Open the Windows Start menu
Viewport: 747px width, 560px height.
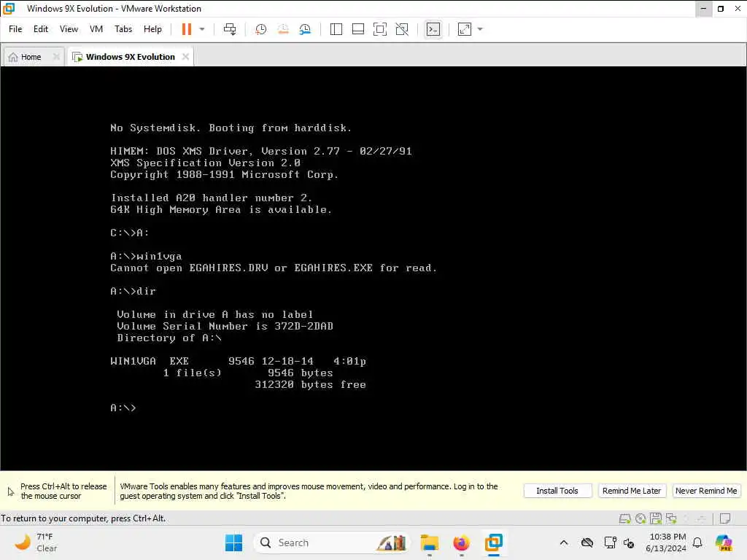(x=233, y=542)
